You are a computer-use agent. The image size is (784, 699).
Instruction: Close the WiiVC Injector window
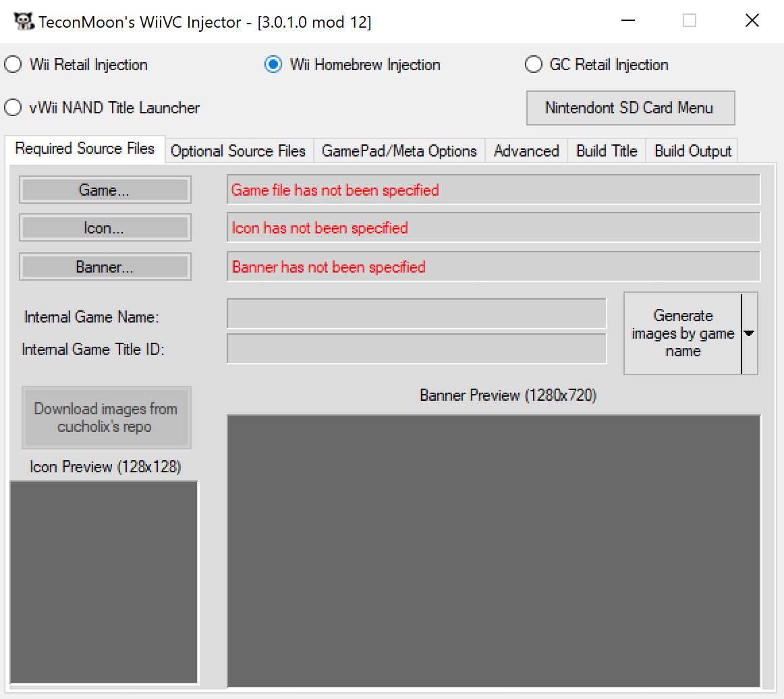[x=752, y=20]
